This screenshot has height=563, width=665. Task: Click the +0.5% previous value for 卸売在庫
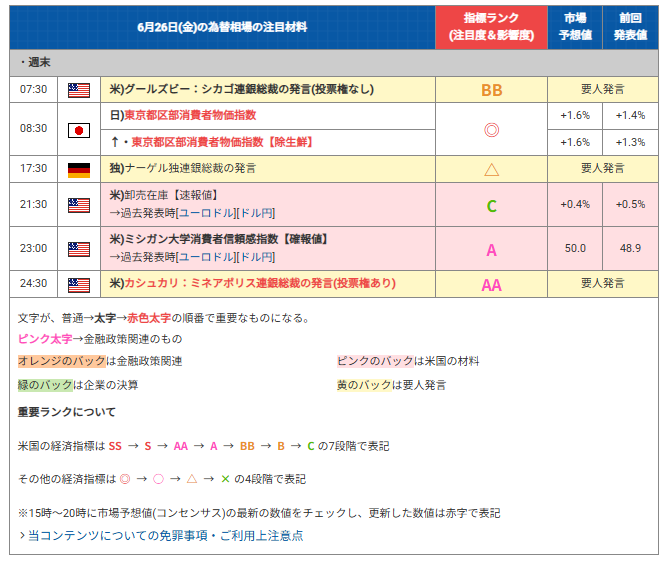tap(631, 204)
